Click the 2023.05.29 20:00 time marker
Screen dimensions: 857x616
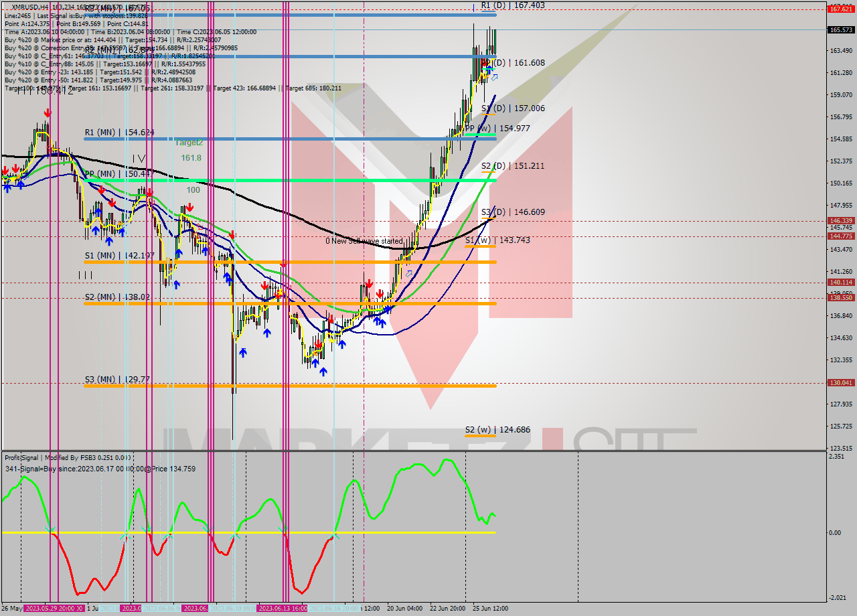click(x=54, y=609)
